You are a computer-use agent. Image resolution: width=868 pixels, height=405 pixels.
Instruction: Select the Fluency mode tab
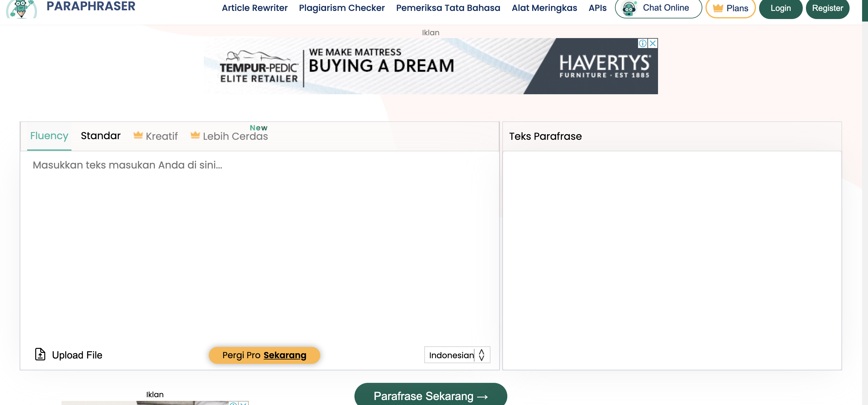click(x=49, y=135)
